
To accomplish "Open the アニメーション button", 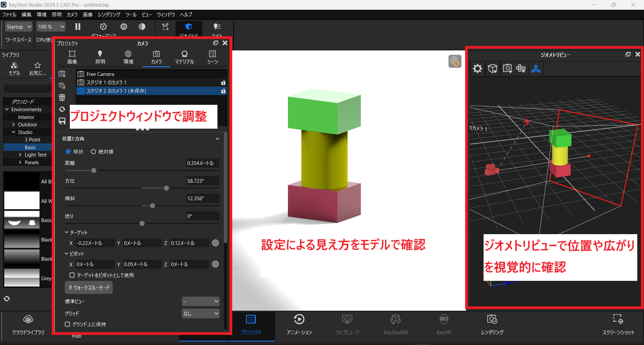I will (x=299, y=325).
